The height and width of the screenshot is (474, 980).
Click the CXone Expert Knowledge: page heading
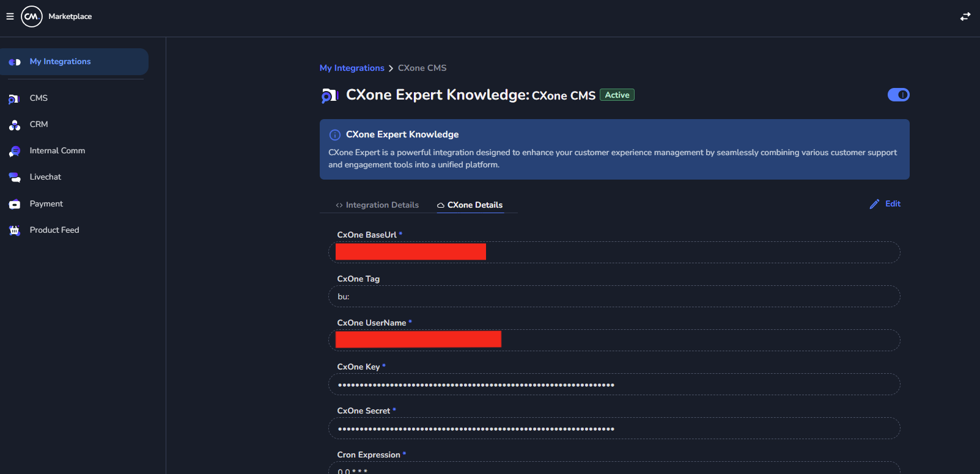point(438,95)
